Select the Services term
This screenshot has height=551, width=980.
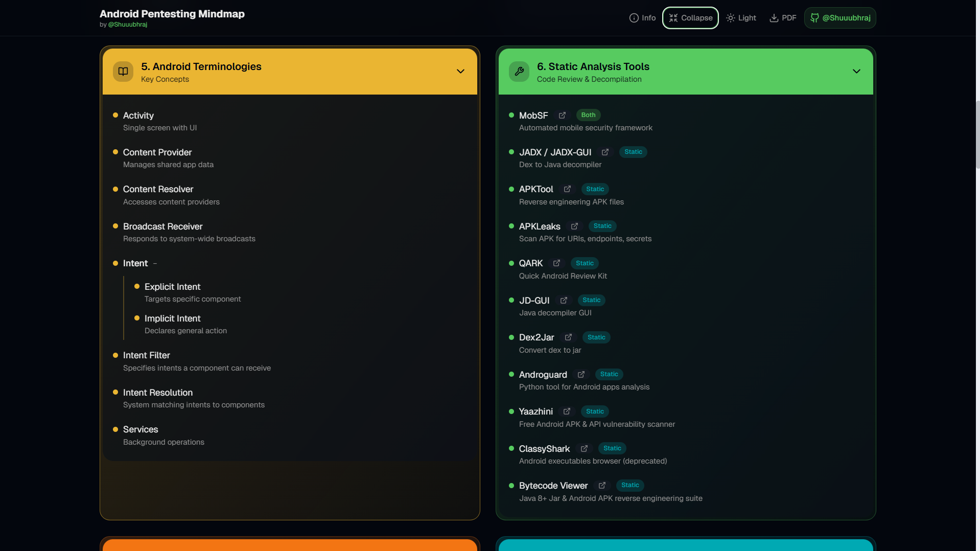coord(141,429)
